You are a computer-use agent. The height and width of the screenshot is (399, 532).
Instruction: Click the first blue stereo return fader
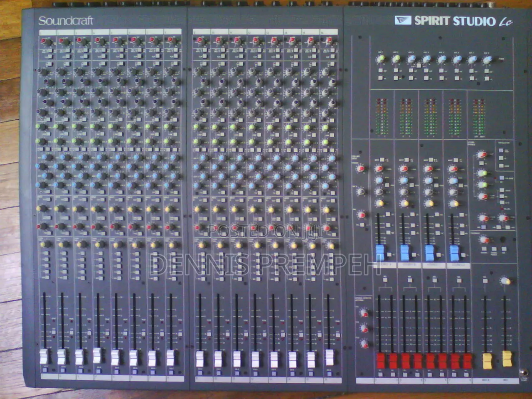[380, 252]
